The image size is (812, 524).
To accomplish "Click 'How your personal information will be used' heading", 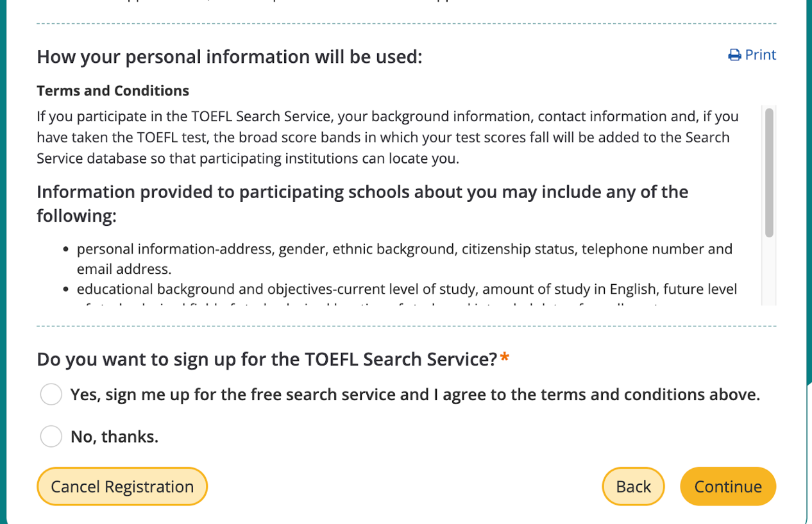I will pyautogui.click(x=230, y=57).
